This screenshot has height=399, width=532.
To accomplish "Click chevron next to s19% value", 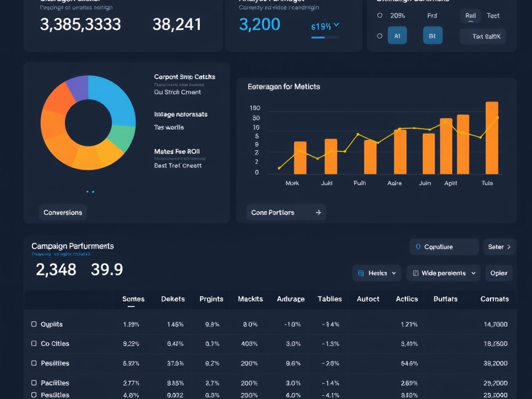I will click(336, 25).
